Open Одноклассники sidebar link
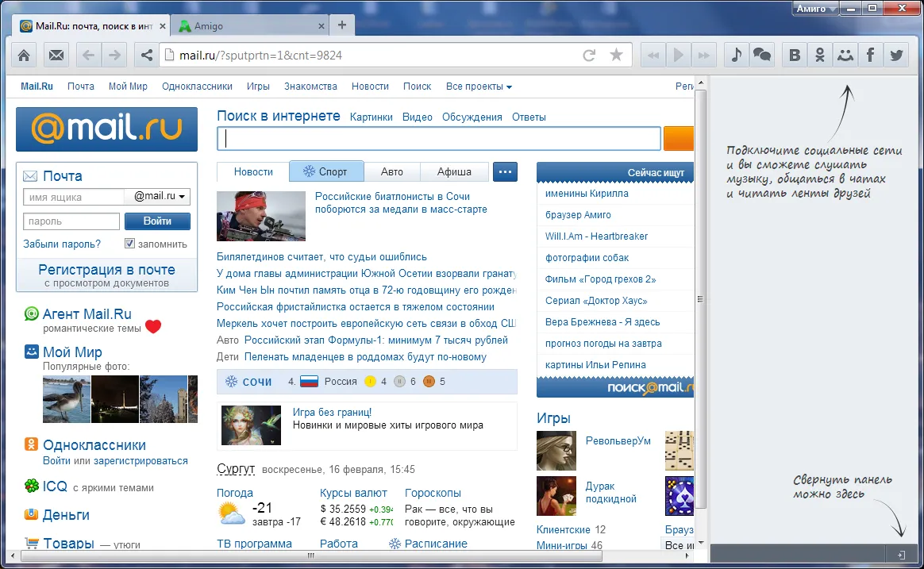Viewport: 924px width, 569px height. coord(94,445)
